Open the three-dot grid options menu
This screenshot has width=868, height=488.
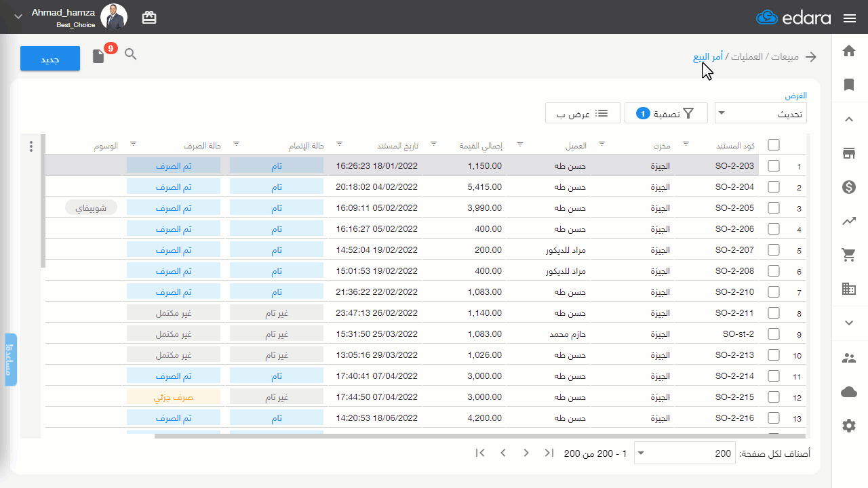point(31,146)
